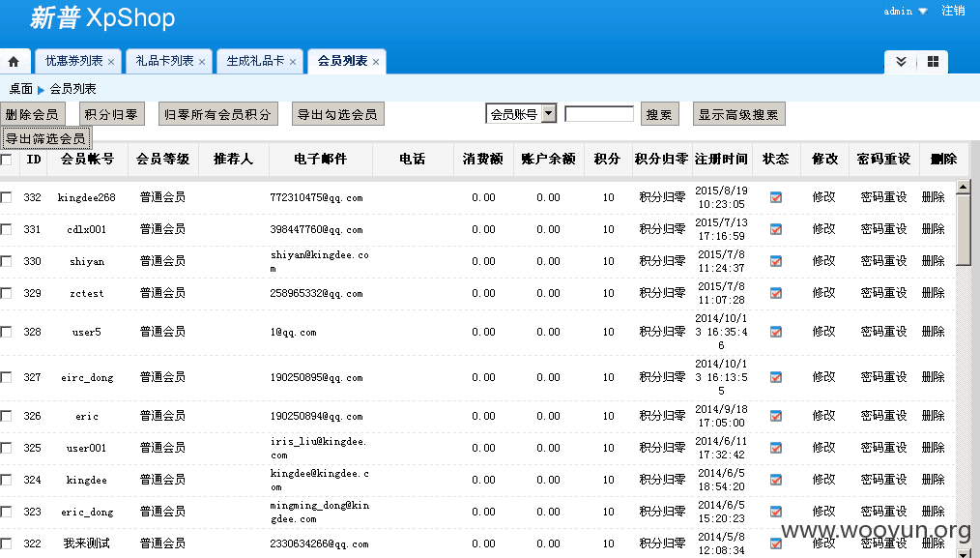
Task: Open the grid layout icon
Action: [933, 61]
